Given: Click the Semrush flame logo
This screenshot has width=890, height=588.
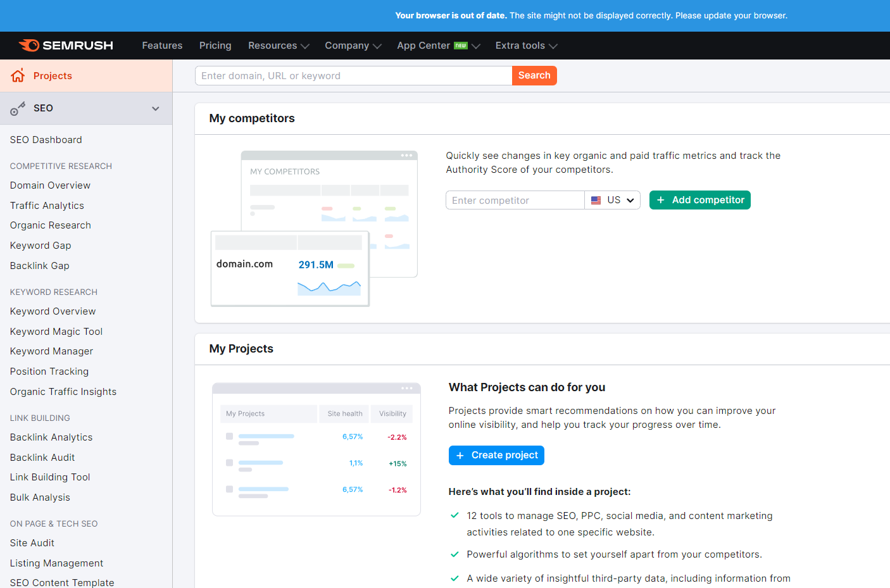Looking at the screenshot, I should (29, 46).
